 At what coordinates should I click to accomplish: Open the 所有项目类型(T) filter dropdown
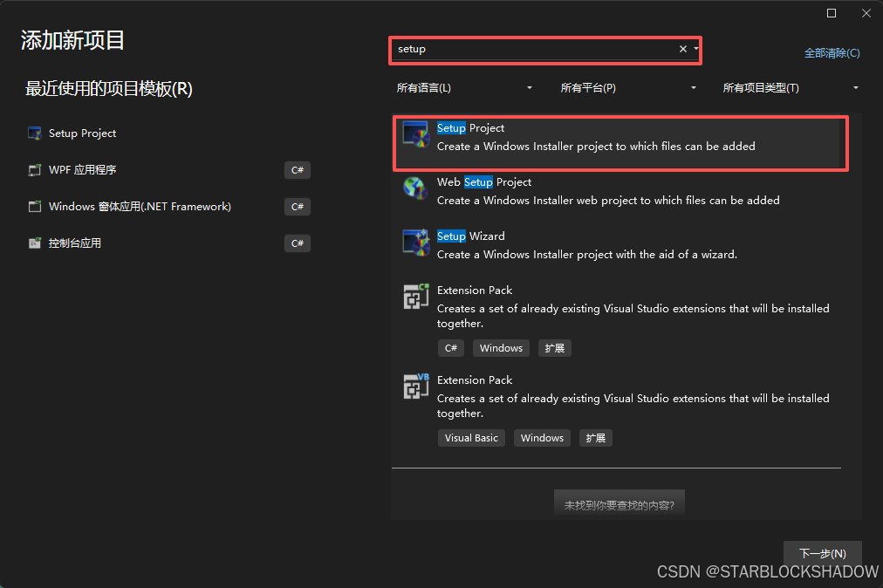pyautogui.click(x=791, y=88)
